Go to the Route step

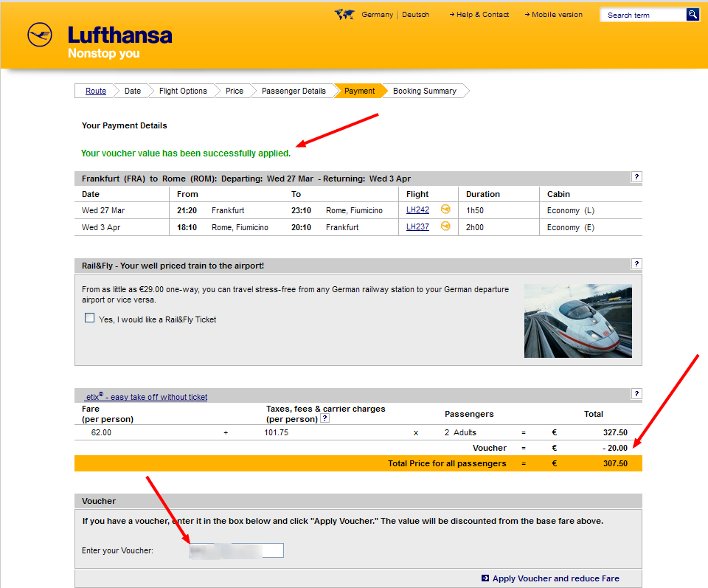click(96, 91)
